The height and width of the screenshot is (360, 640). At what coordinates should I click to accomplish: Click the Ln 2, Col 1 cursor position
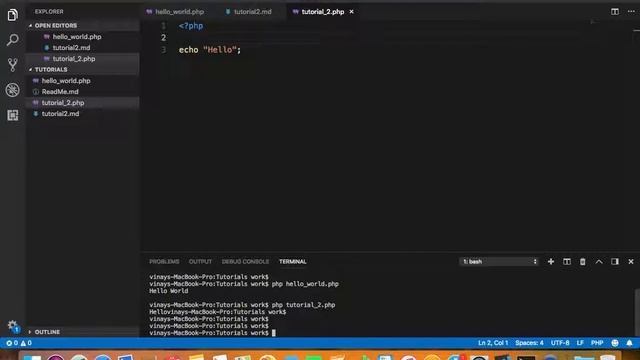coord(493,343)
